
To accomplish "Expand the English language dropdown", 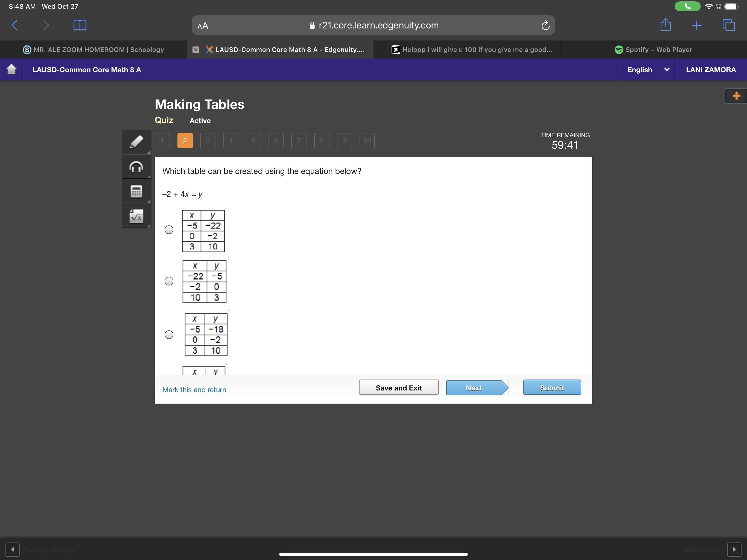I will (648, 69).
